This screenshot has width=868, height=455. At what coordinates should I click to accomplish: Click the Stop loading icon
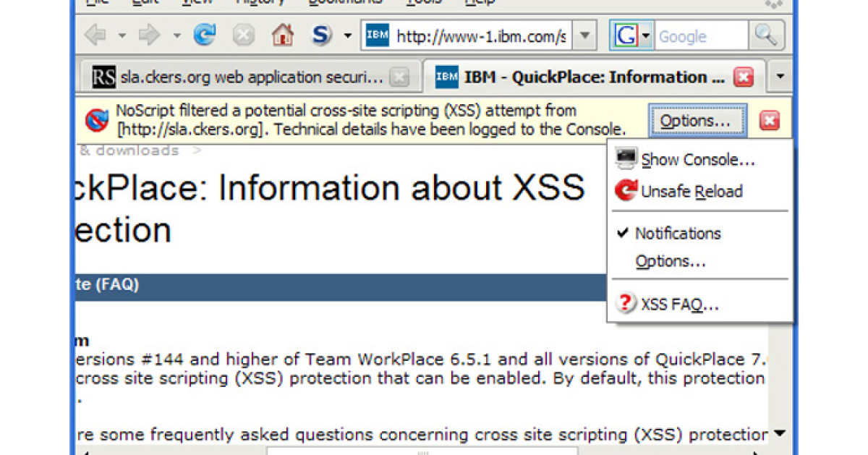pos(243,35)
